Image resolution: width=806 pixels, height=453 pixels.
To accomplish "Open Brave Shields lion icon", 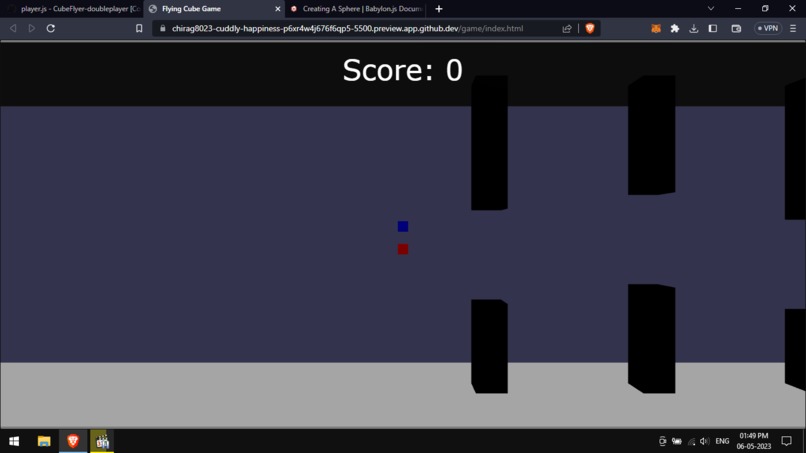I will click(590, 28).
